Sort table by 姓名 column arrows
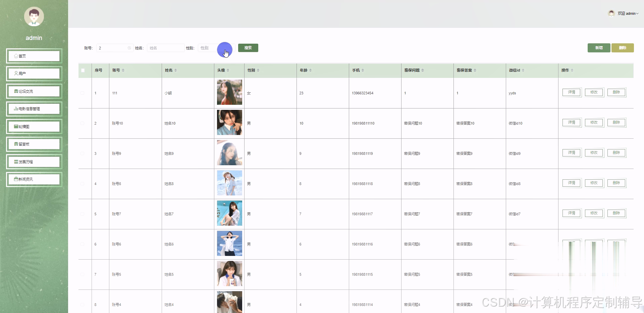 click(x=175, y=70)
